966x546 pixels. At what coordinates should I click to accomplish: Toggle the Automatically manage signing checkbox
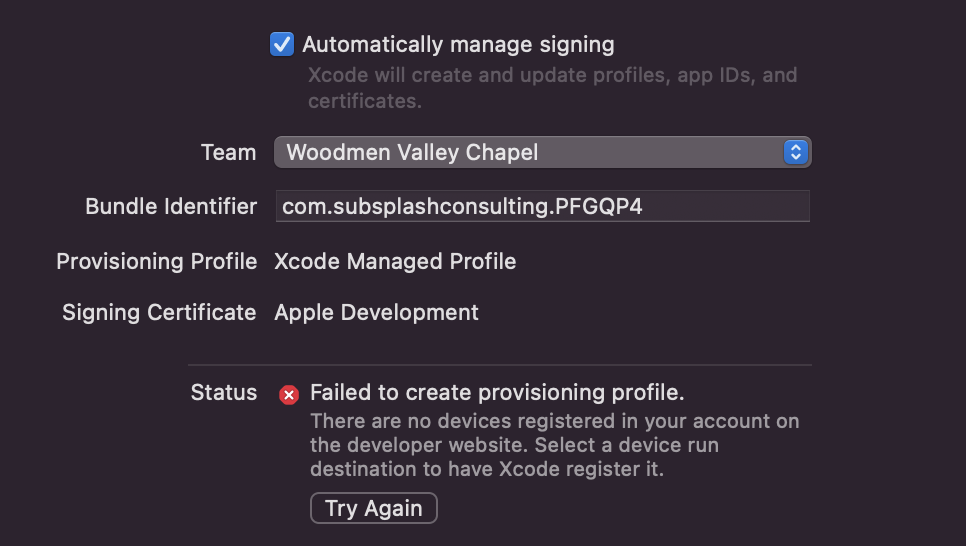pyautogui.click(x=282, y=44)
